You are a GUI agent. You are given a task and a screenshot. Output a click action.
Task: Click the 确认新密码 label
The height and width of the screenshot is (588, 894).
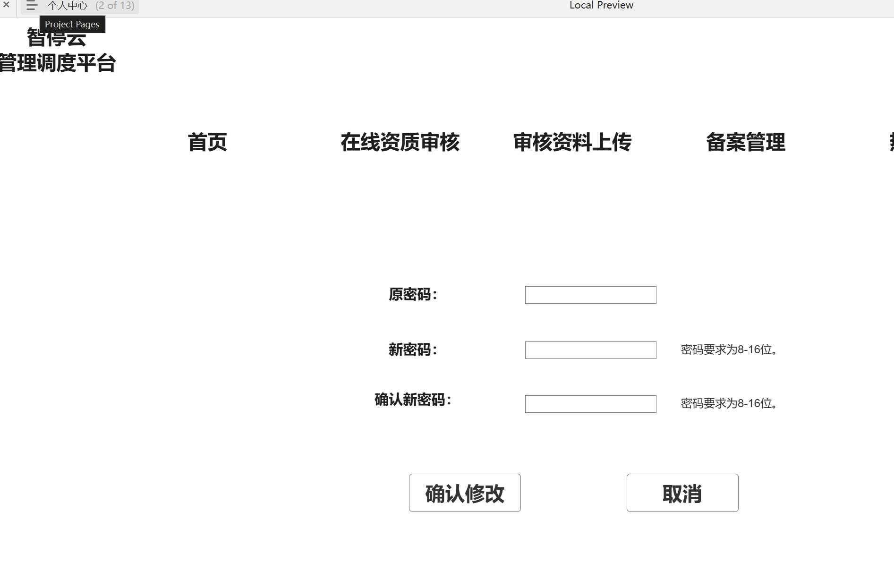click(413, 400)
